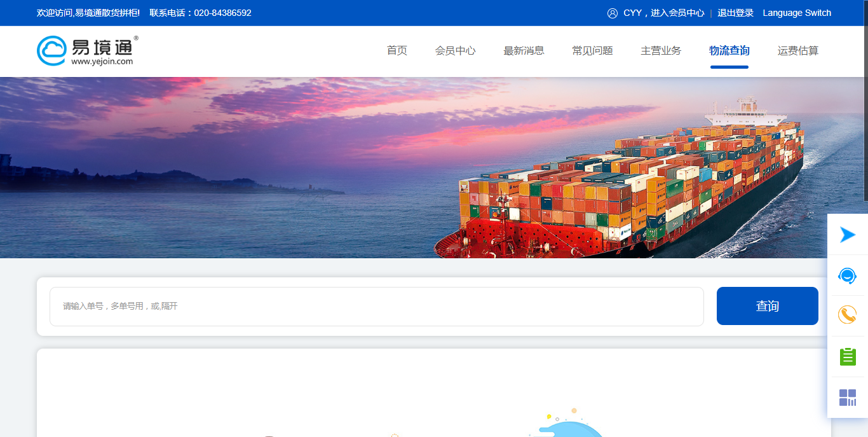Viewport: 868px width, 437px height.
Task: Click the phone number 020-84386592 text
Action: [223, 13]
